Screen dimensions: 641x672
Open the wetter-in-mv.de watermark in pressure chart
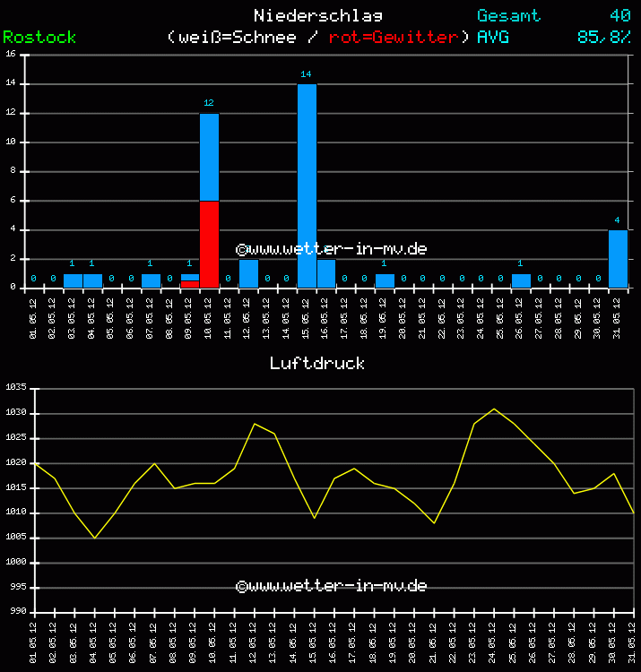point(331,586)
